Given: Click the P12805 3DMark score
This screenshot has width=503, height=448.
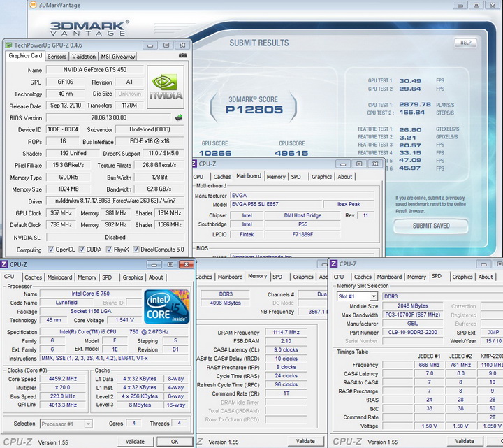Looking at the screenshot, I should (254, 110).
